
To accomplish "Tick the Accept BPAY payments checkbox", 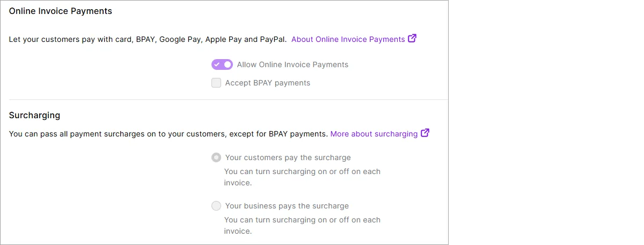I will pyautogui.click(x=216, y=83).
